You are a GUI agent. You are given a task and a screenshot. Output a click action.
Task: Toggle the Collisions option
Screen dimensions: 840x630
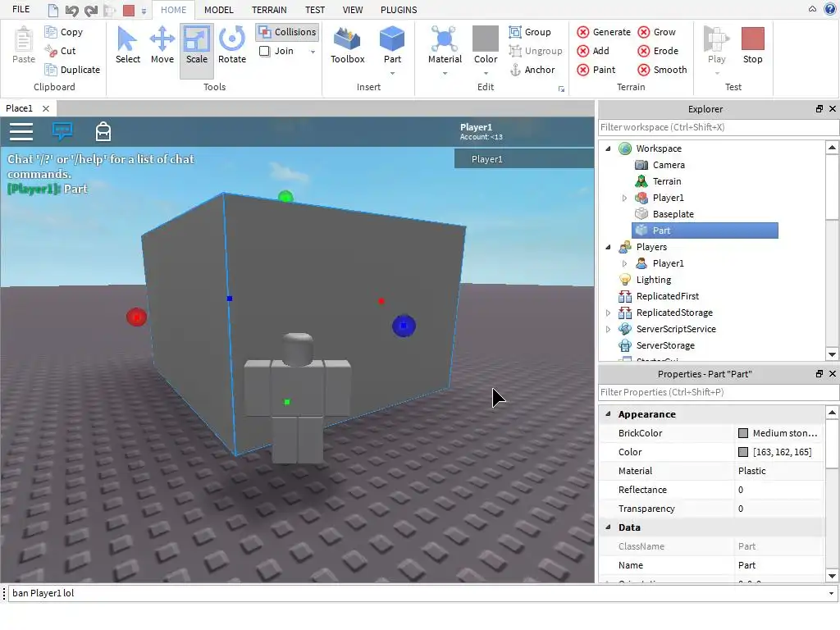(287, 32)
